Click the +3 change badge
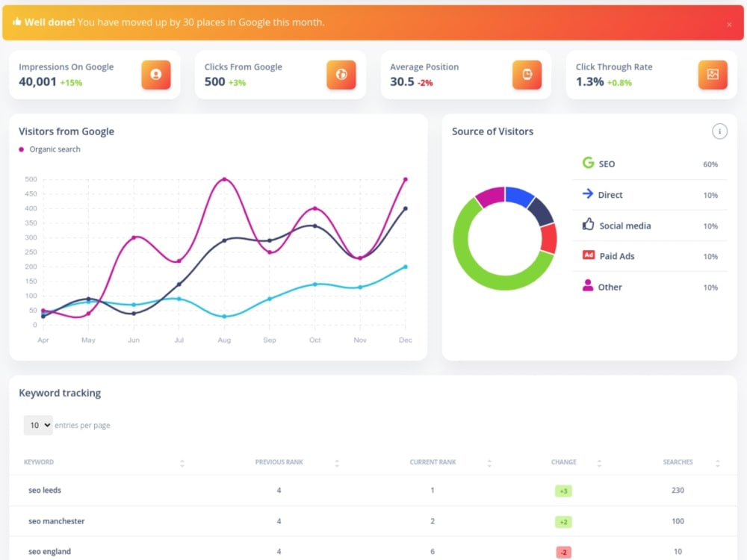 point(563,491)
